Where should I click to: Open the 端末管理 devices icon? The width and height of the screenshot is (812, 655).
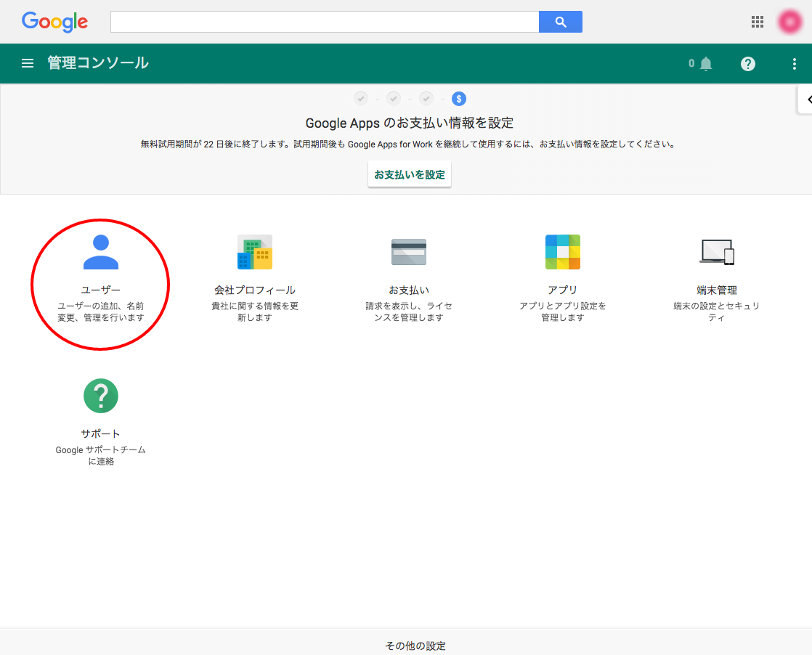[717, 252]
